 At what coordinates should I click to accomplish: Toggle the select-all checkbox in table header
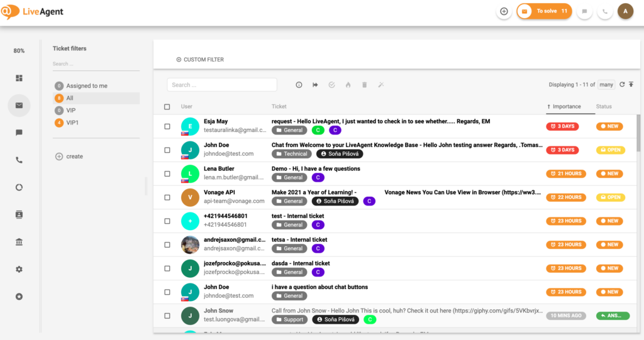[167, 107]
